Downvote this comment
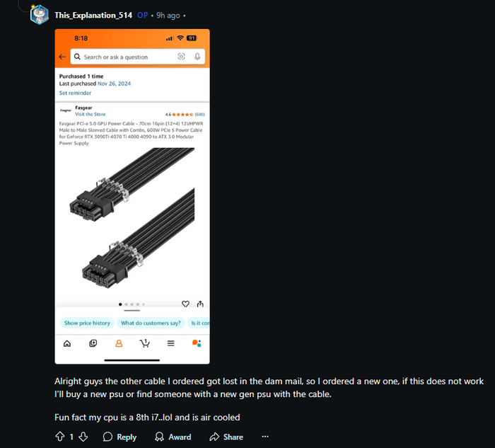Image resolution: width=495 pixels, height=448 pixels. (83, 437)
